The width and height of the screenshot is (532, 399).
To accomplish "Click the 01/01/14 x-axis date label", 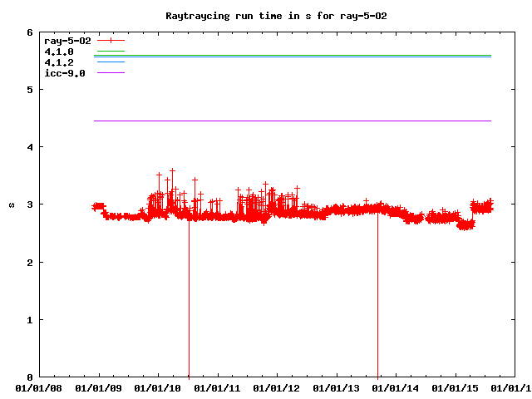I will click(x=397, y=387).
